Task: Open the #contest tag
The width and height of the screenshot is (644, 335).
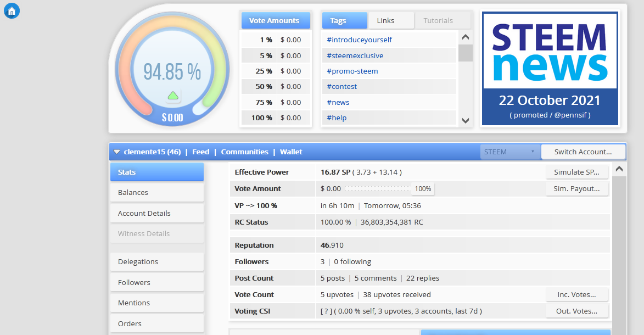Action: pyautogui.click(x=341, y=87)
